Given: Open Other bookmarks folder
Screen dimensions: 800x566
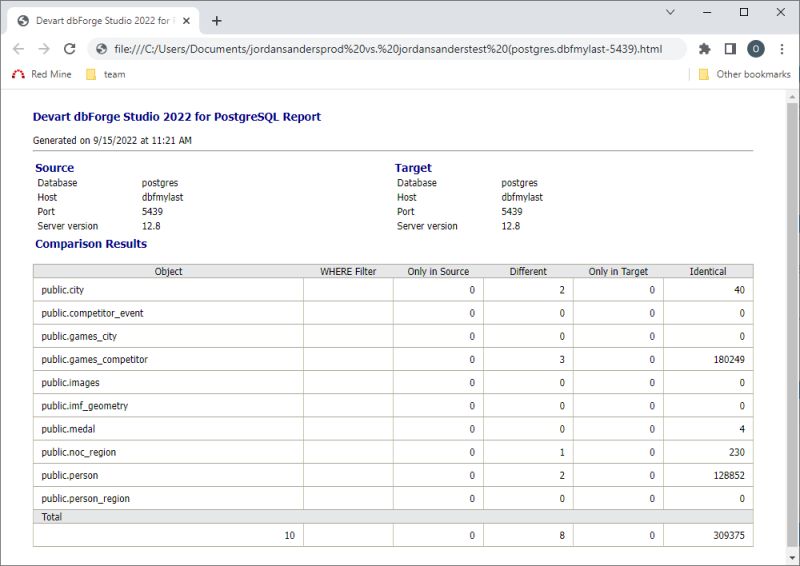Looking at the screenshot, I should point(744,75).
